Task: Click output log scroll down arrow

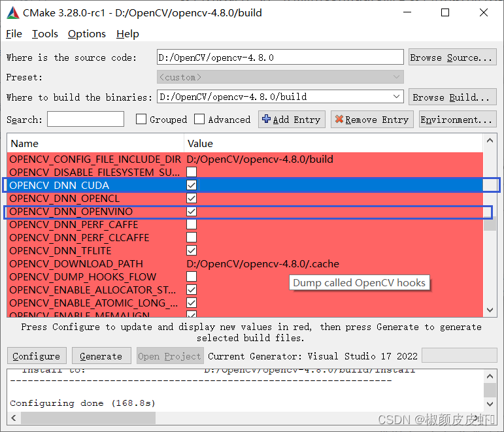Action: pyautogui.click(x=490, y=404)
